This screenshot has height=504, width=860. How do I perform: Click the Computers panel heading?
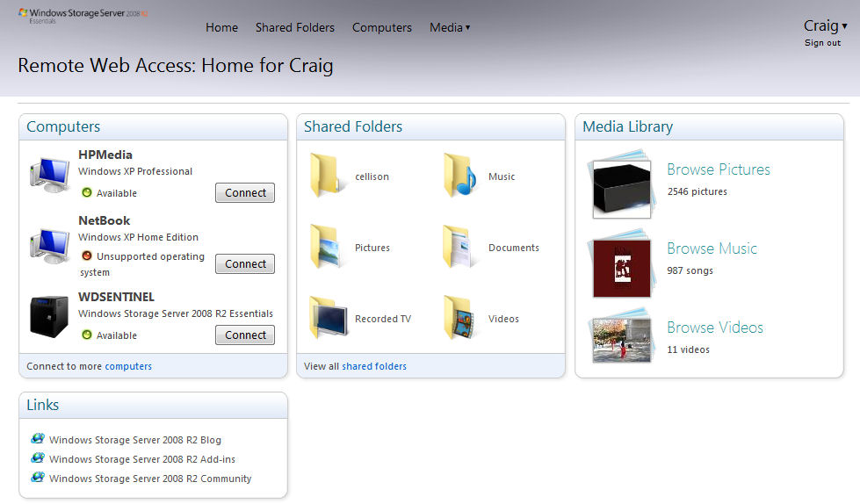pyautogui.click(x=63, y=126)
